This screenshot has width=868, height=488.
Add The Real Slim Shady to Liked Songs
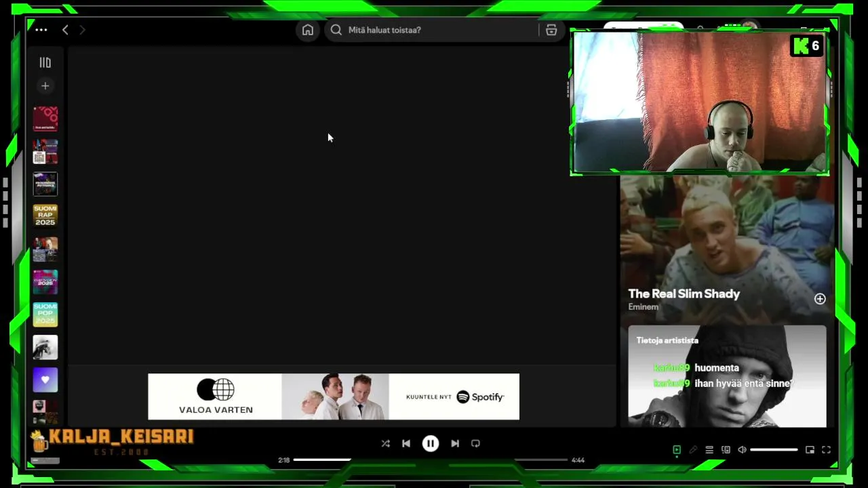click(x=820, y=299)
